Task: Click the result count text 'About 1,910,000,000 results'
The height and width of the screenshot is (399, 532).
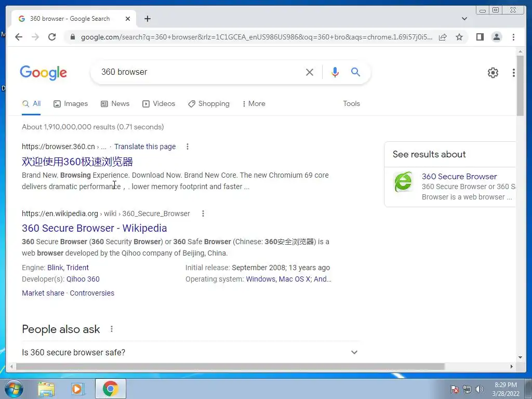Action: pos(68,127)
